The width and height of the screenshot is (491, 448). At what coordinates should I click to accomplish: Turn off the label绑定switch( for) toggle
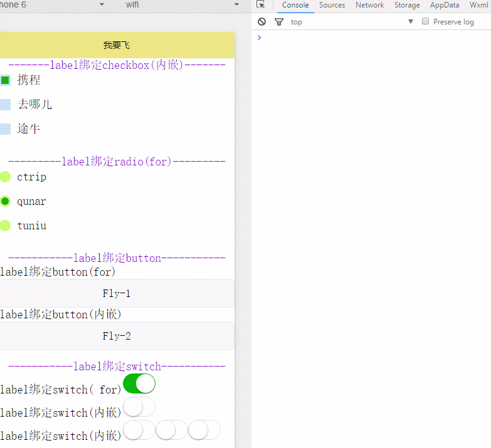tap(139, 383)
